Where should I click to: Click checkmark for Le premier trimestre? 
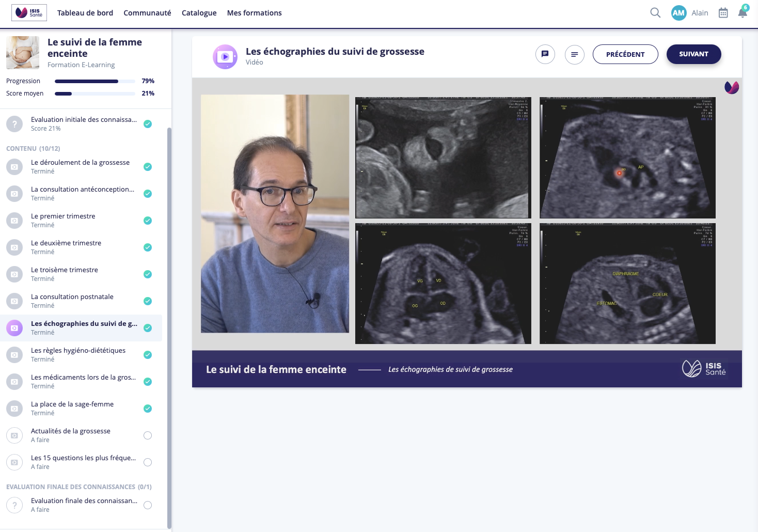pyautogui.click(x=148, y=221)
